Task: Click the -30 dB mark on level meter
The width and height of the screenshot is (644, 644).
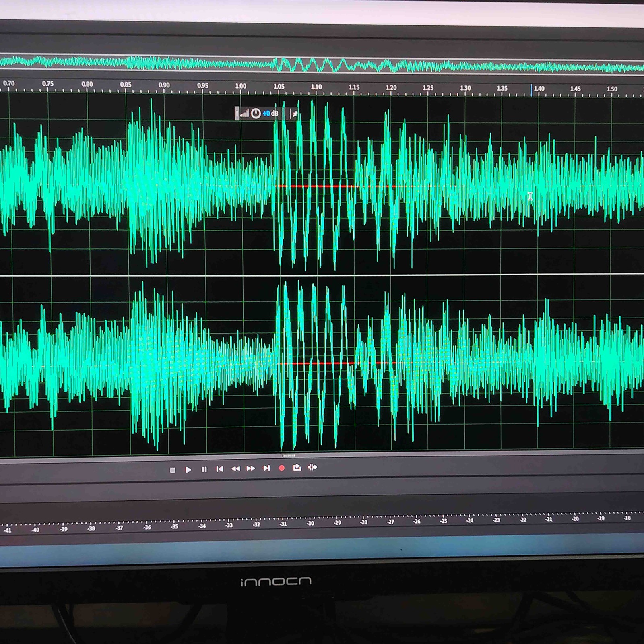Action: click(310, 523)
